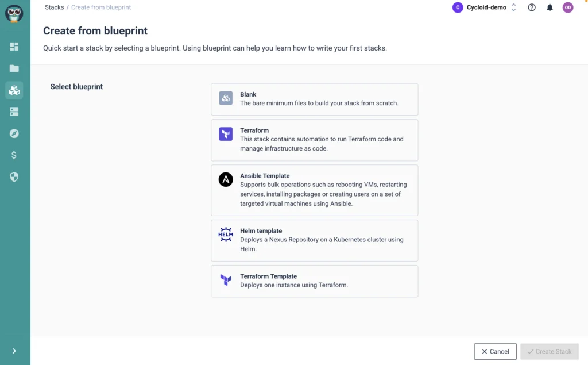This screenshot has height=365, width=588.
Task: Open the compass explore icon in sidebar
Action: [x=14, y=134]
